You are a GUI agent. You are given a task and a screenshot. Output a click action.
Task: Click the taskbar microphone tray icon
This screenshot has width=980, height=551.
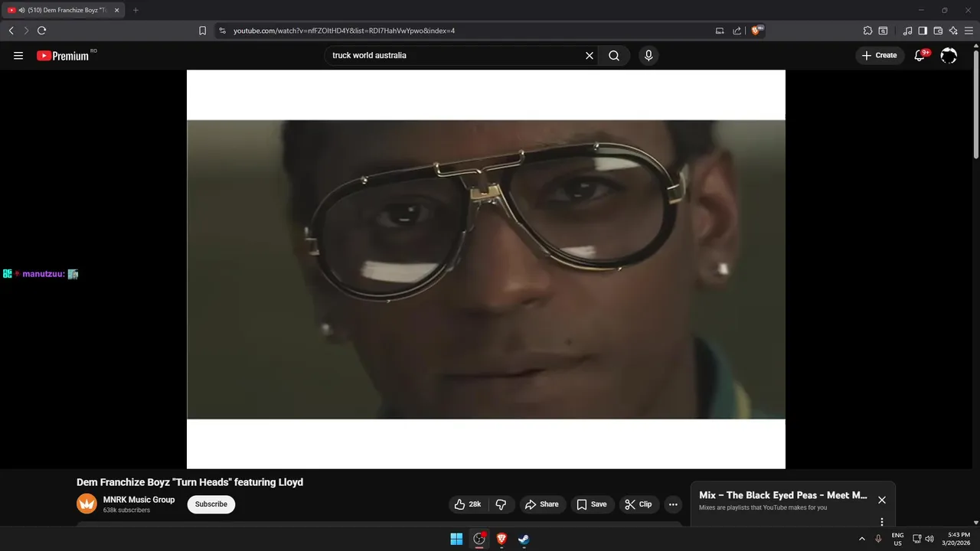pyautogui.click(x=878, y=539)
